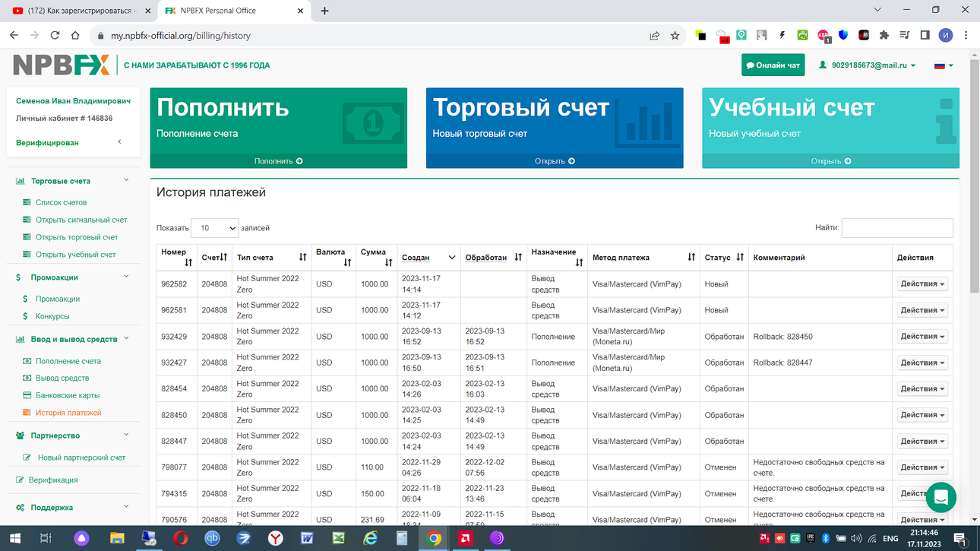Open Верификация sidebar item
The height and width of the screenshot is (551, 980).
tap(53, 480)
